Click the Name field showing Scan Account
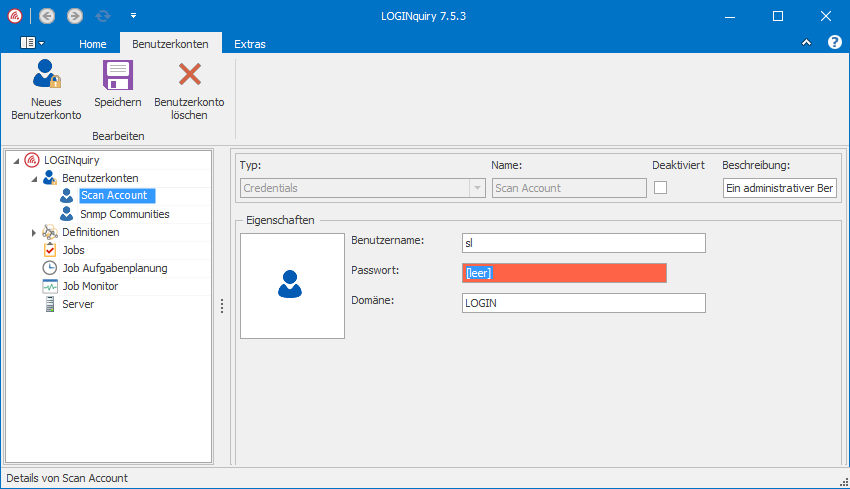 click(569, 188)
